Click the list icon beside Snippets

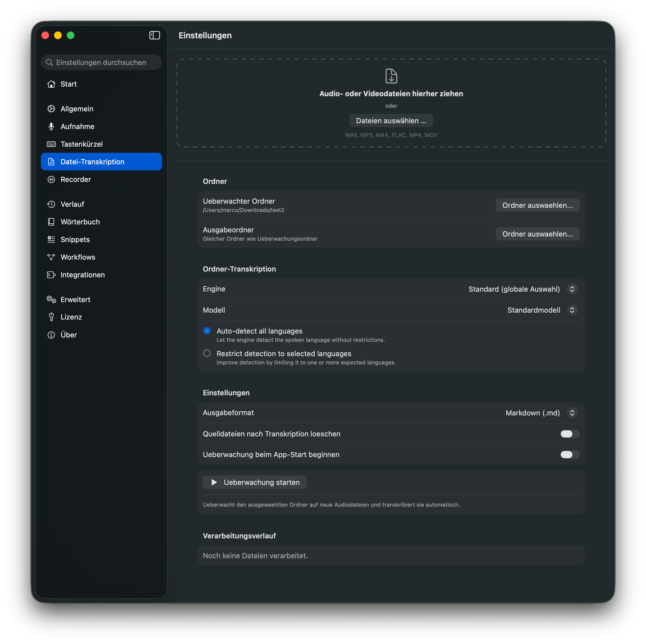coord(51,240)
